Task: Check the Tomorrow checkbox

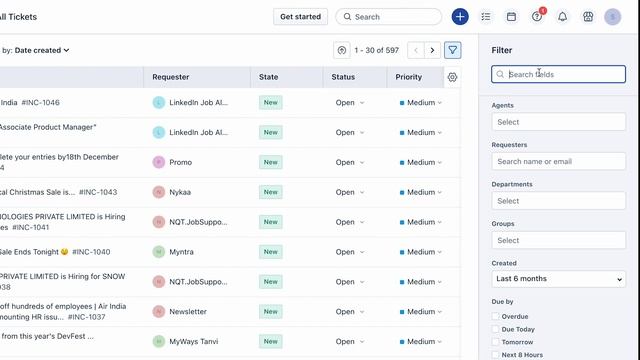Action: pyautogui.click(x=495, y=342)
